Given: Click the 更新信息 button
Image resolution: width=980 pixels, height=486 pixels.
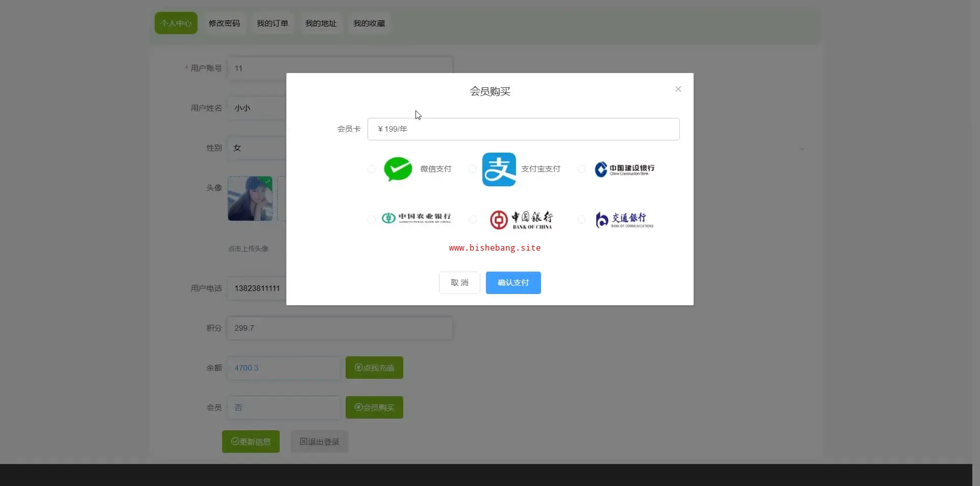Looking at the screenshot, I should pyautogui.click(x=251, y=442).
